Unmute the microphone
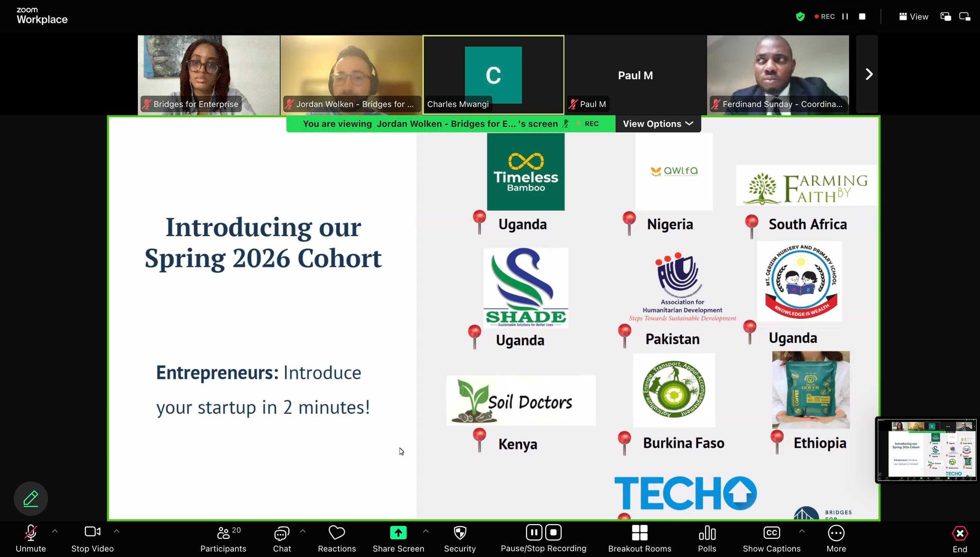Viewport: 980px width, 557px height. (31, 538)
